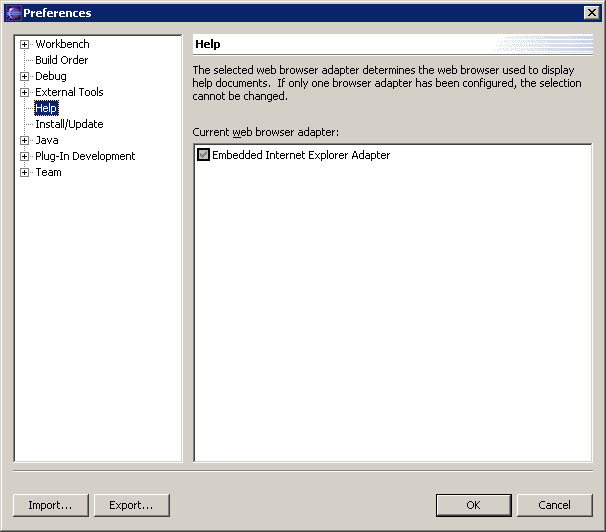Select Java in the preferences tree
This screenshot has height=532, width=606.
tap(47, 140)
